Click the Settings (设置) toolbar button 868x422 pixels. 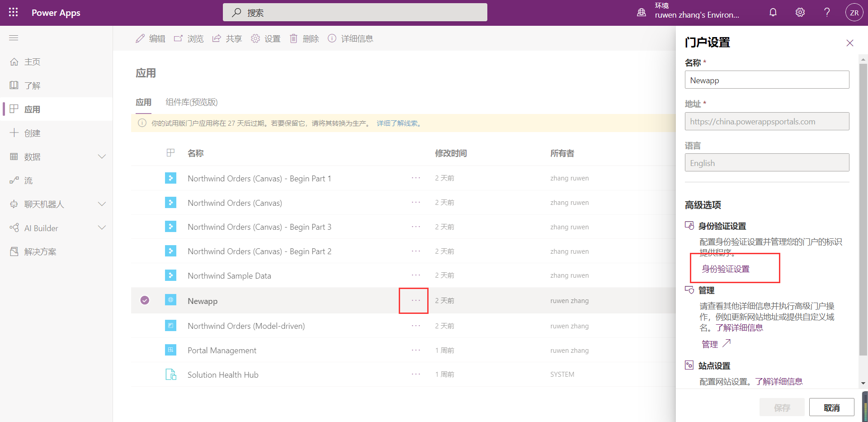click(266, 38)
